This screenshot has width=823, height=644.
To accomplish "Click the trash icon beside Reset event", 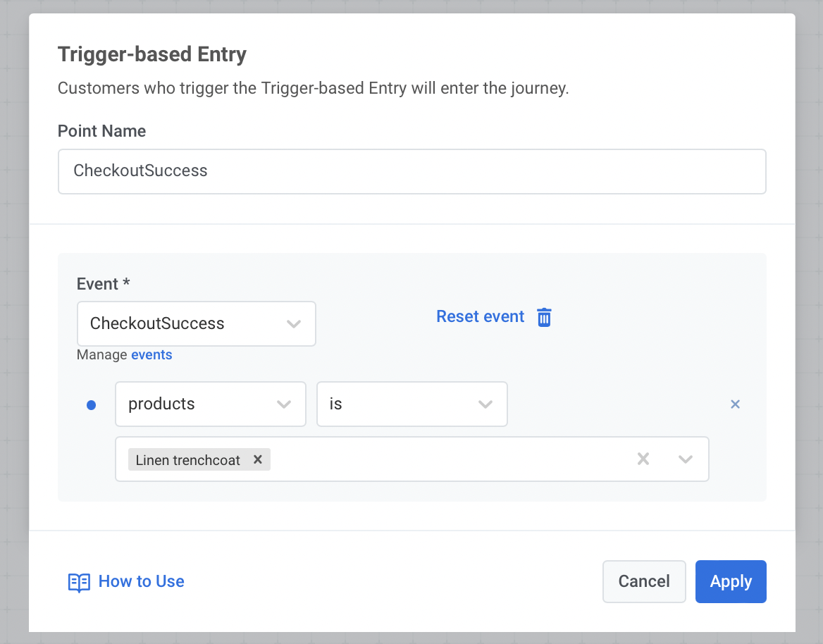I will tap(544, 317).
